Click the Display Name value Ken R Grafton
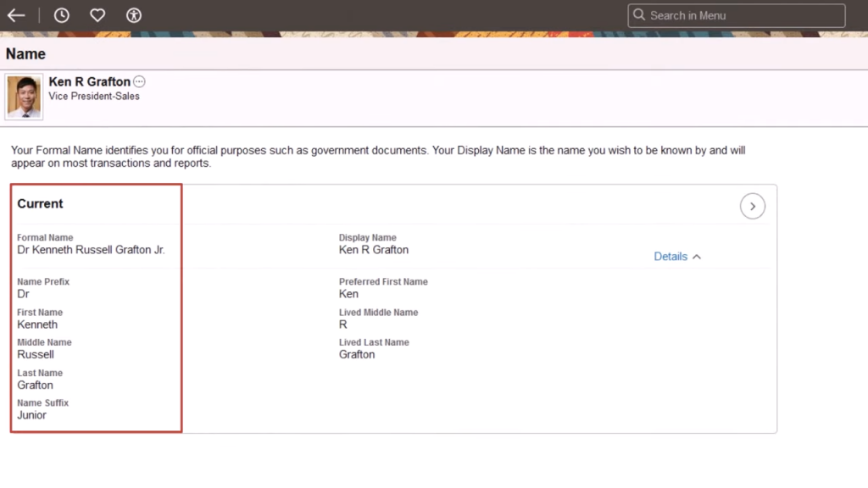The image size is (868, 488). (x=374, y=250)
